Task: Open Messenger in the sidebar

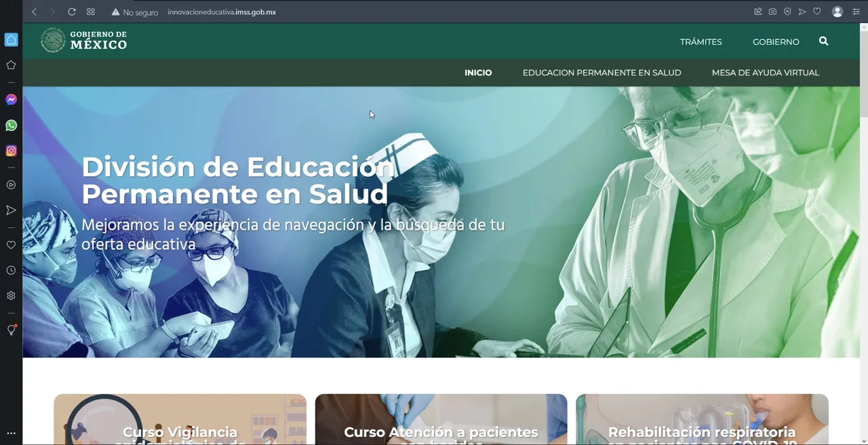Action: click(11, 100)
